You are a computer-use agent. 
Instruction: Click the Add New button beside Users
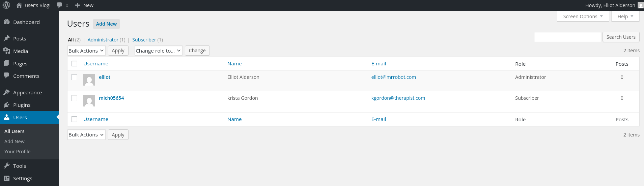tap(106, 24)
